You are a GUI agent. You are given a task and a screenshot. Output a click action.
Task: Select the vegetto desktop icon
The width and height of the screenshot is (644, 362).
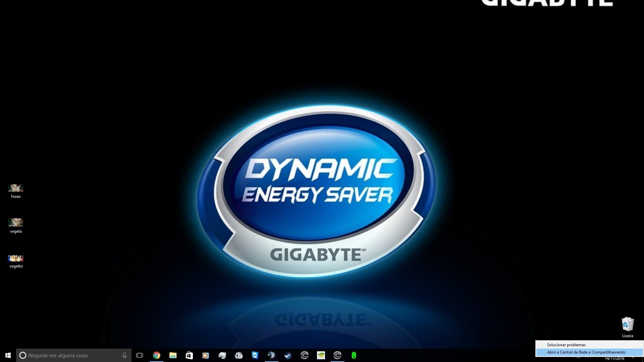click(x=16, y=261)
